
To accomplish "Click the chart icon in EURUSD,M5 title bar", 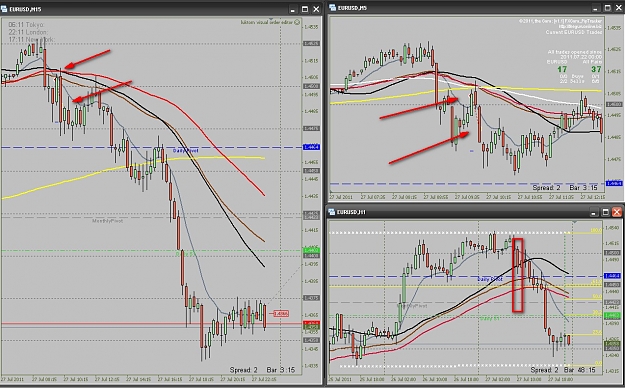I will (333, 8).
